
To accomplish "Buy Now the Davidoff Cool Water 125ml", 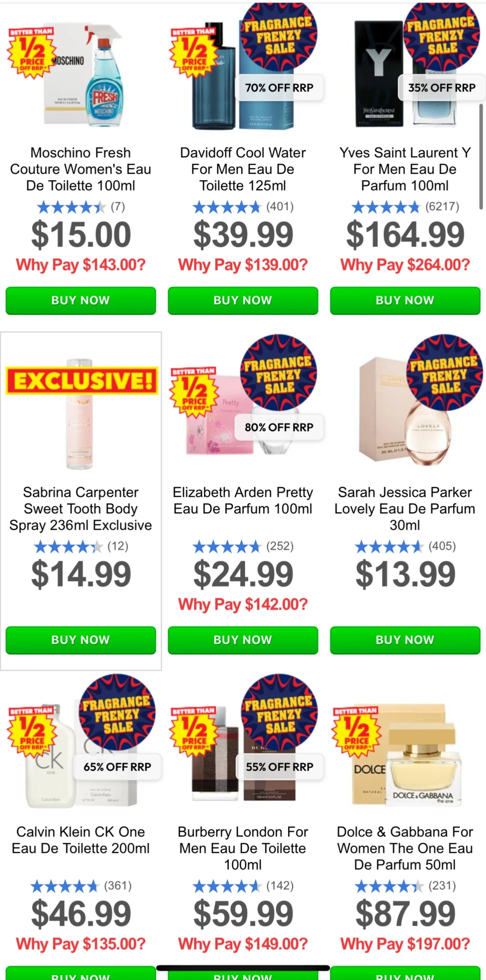I will tap(243, 301).
